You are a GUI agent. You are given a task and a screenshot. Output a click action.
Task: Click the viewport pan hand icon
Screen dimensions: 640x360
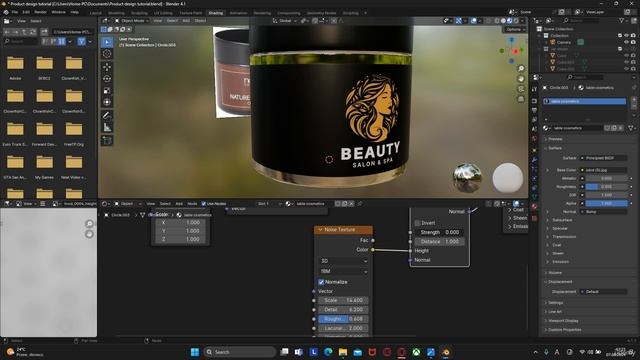[521, 79]
